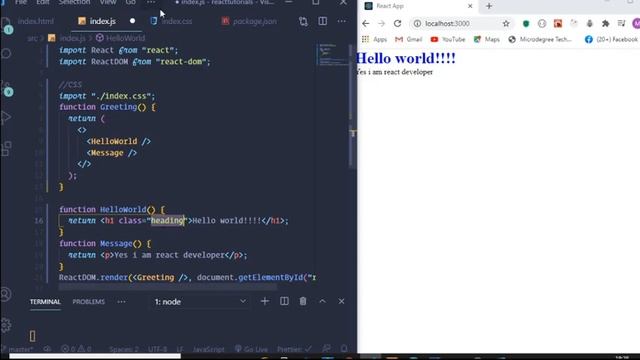640x360 pixels.
Task: Split the terminal panel
Action: (x=284, y=302)
